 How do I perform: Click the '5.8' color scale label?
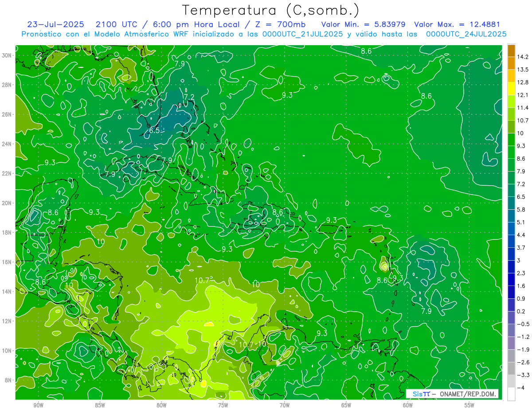click(521, 209)
